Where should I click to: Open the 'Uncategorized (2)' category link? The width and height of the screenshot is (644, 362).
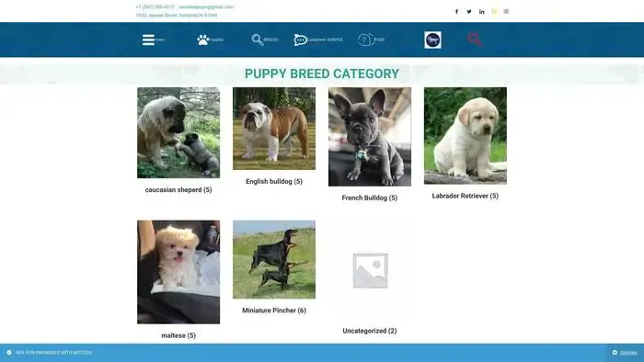(x=370, y=331)
